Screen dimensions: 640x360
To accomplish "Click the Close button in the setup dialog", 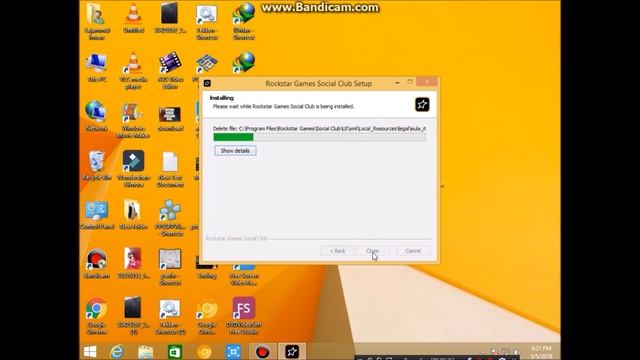I will pos(372,251).
